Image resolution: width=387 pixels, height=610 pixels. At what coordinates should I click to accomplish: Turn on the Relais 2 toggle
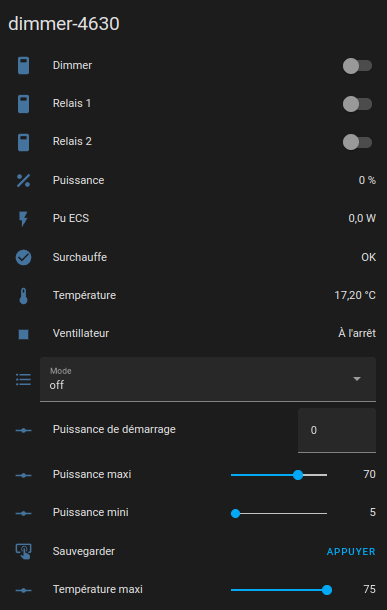tap(357, 142)
